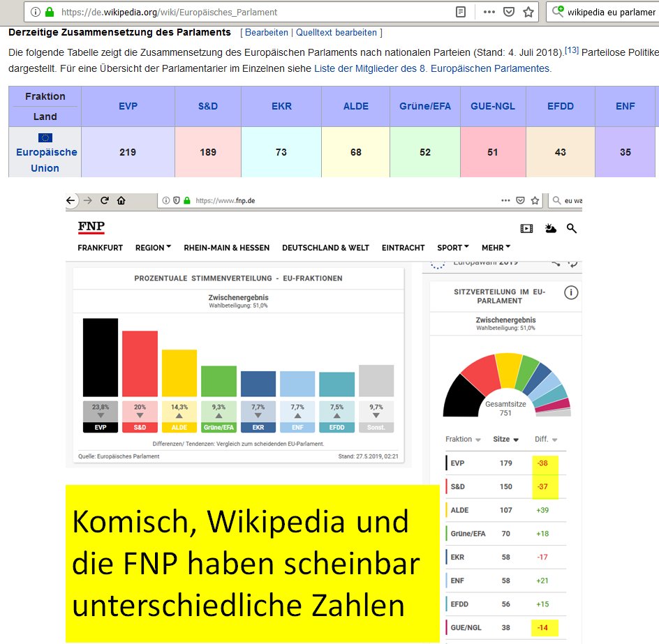This screenshot has height=644, width=659.
Task: Reload the fnp.de page
Action: [x=105, y=200]
